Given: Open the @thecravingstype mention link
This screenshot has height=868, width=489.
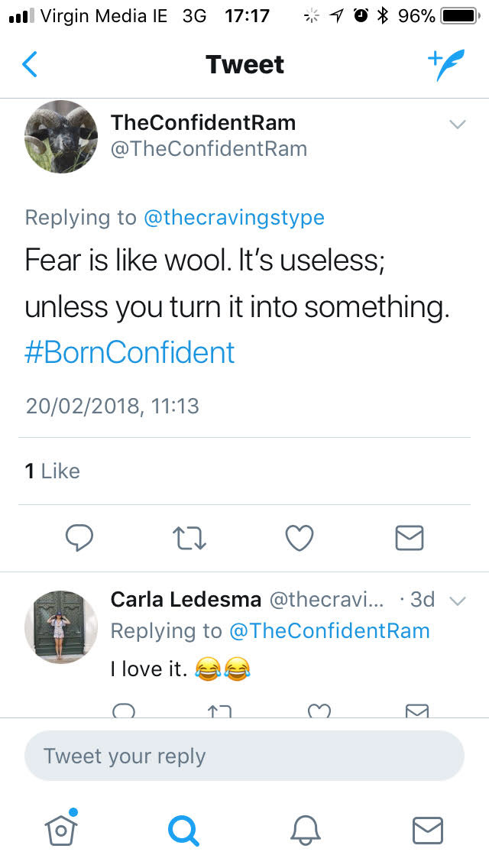Looking at the screenshot, I should (x=234, y=218).
